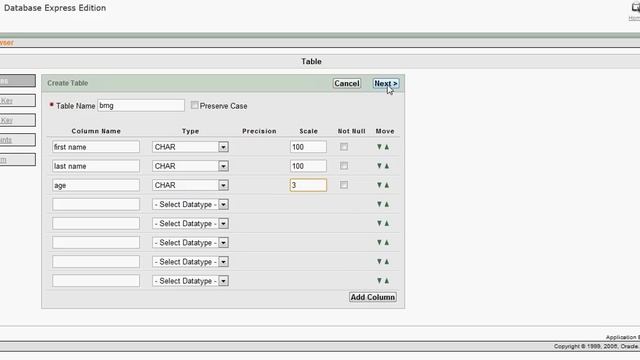The height and width of the screenshot is (360, 640).
Task: Click the Scale field for first name
Action: point(308,147)
